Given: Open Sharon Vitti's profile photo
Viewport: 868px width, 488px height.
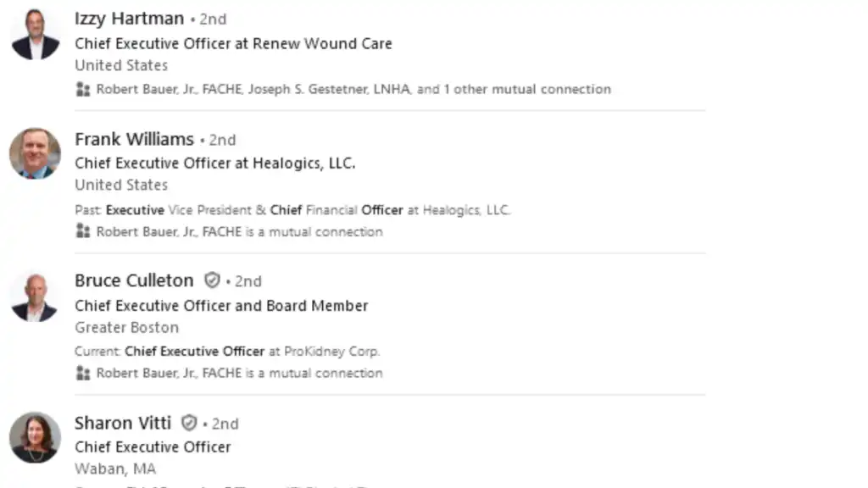Looking at the screenshot, I should (35, 437).
